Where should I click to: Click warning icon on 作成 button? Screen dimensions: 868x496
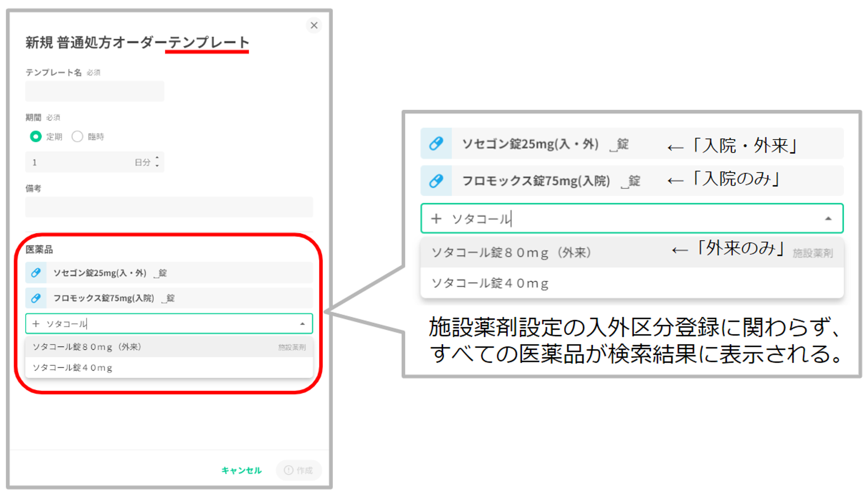coord(288,470)
